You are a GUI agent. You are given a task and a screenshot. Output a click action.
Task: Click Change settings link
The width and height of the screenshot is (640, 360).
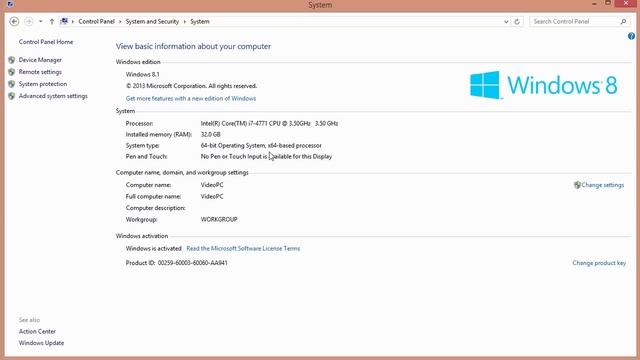point(602,185)
